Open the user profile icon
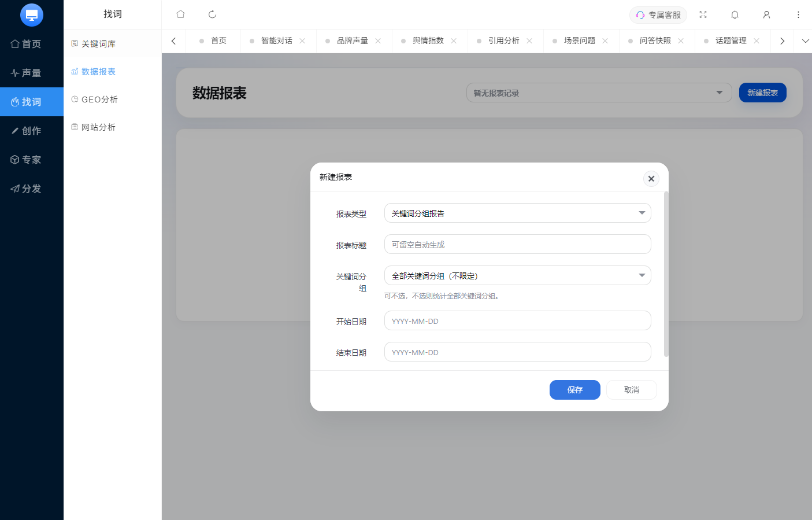812x520 pixels. click(x=766, y=14)
